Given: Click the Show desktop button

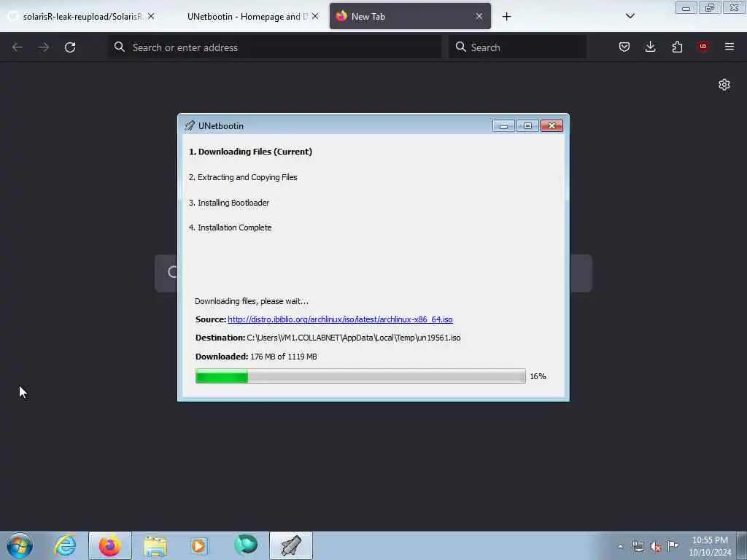Looking at the screenshot, I should (742, 545).
